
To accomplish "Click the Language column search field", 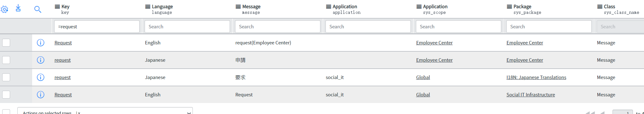I will [187, 26].
